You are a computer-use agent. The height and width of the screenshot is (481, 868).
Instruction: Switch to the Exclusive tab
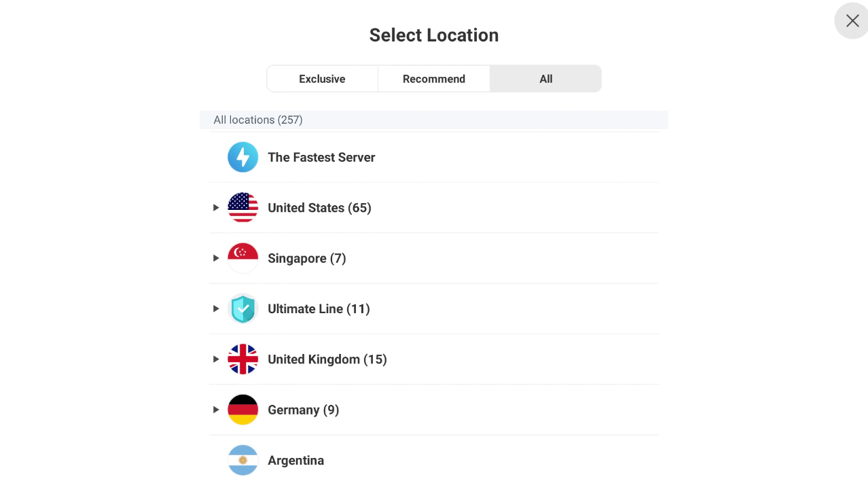point(322,79)
